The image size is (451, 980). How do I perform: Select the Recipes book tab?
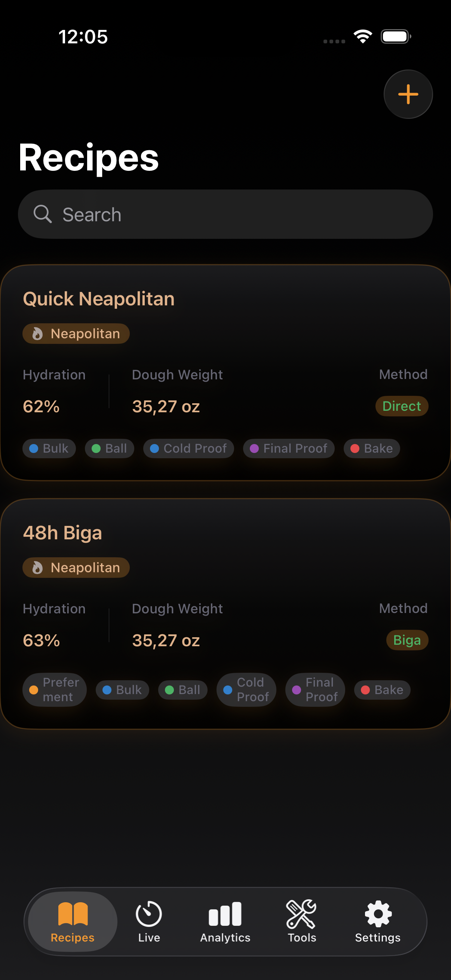click(73, 921)
